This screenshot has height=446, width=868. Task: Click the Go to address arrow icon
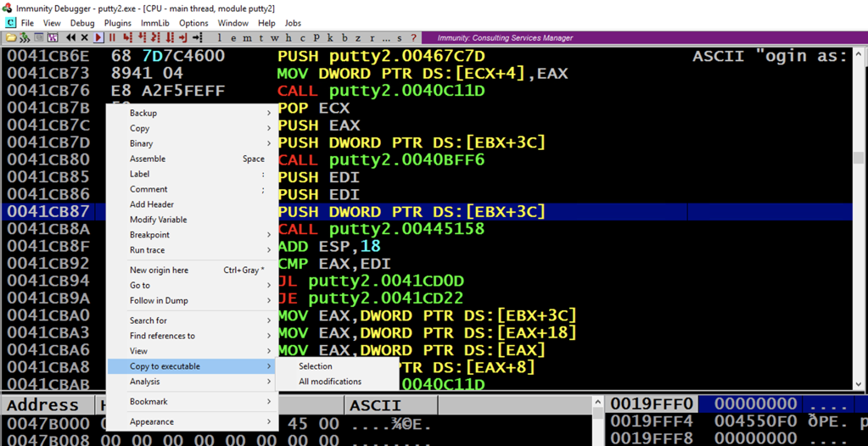[198, 37]
